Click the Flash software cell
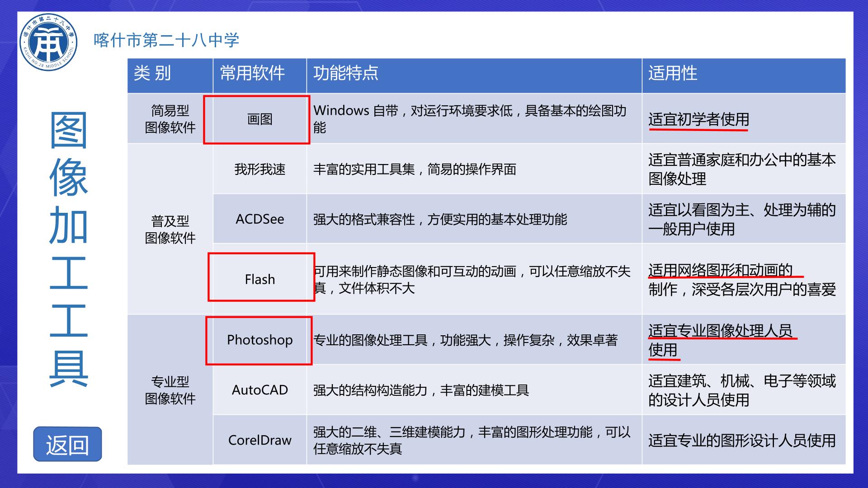Viewport: 868px width, 488px height. click(x=260, y=279)
